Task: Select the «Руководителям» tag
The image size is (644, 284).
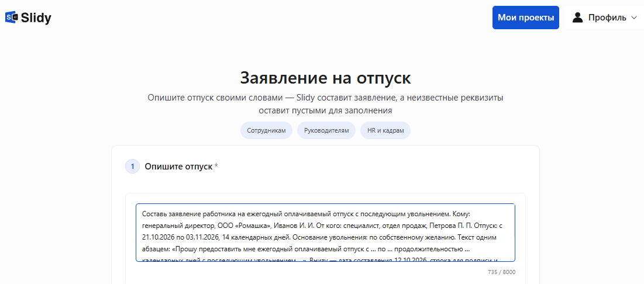Action: [x=326, y=130]
